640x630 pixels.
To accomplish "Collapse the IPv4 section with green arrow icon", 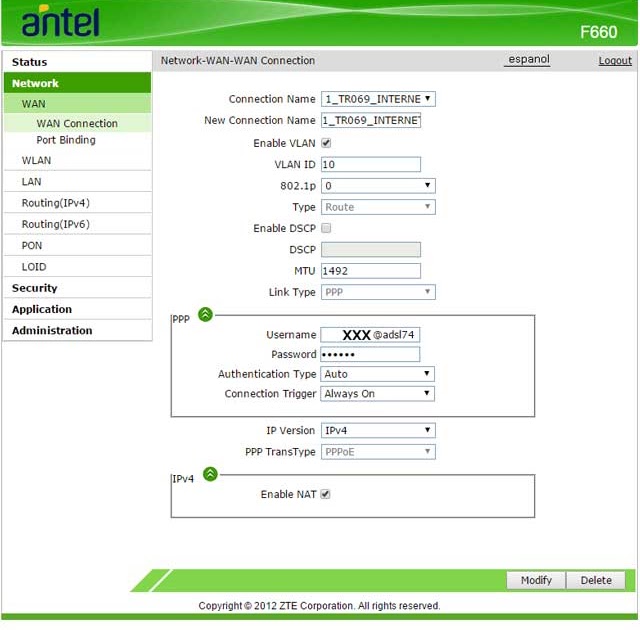I will click(210, 474).
